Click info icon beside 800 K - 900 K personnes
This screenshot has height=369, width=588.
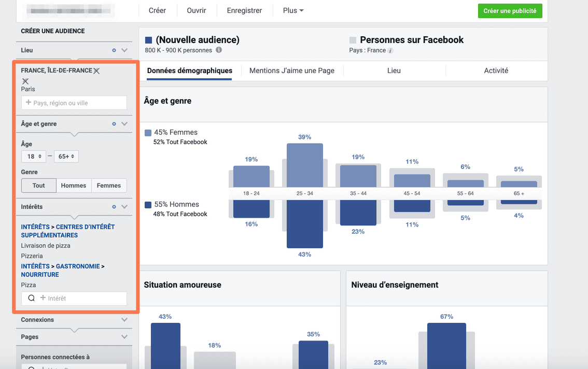click(219, 50)
